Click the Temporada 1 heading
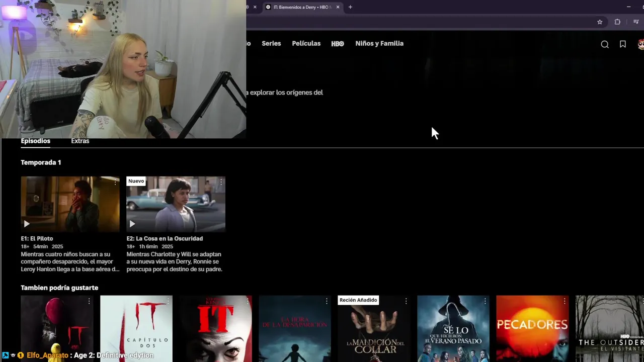The height and width of the screenshot is (362, 644). click(41, 162)
